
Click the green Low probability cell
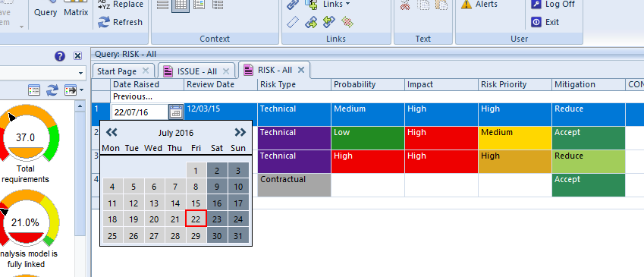click(368, 138)
